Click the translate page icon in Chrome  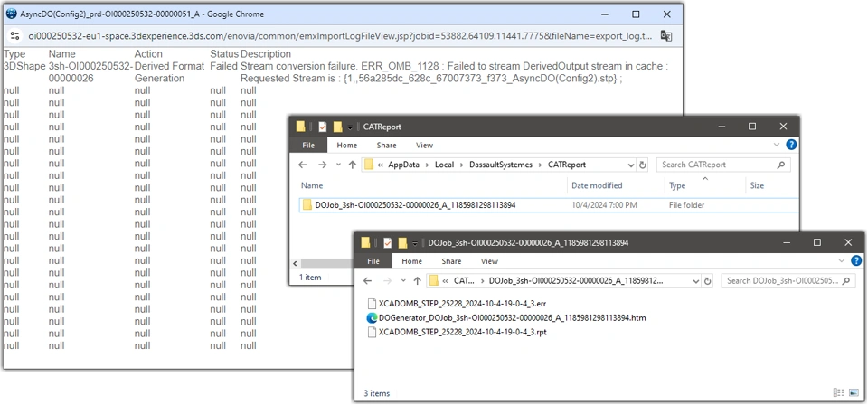(x=666, y=36)
